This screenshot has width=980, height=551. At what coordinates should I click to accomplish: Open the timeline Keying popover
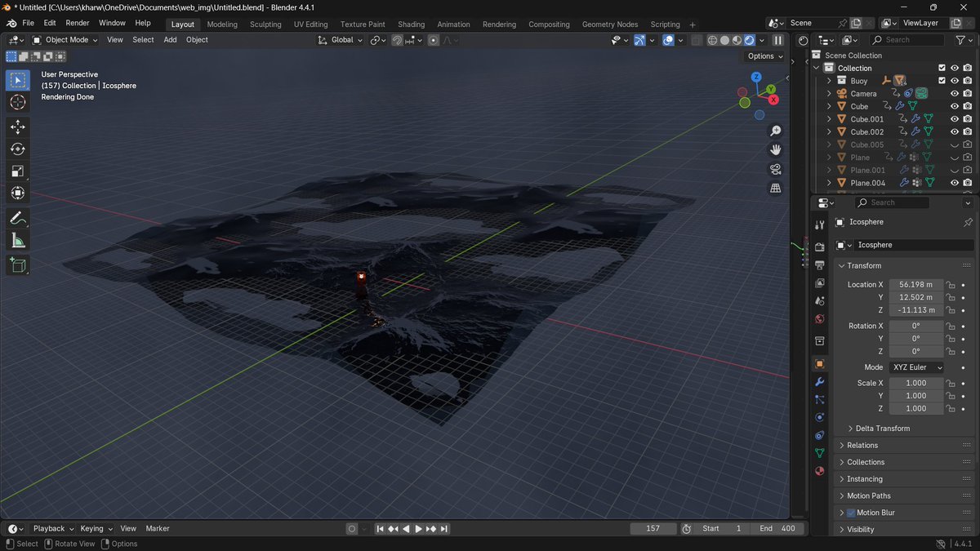96,529
